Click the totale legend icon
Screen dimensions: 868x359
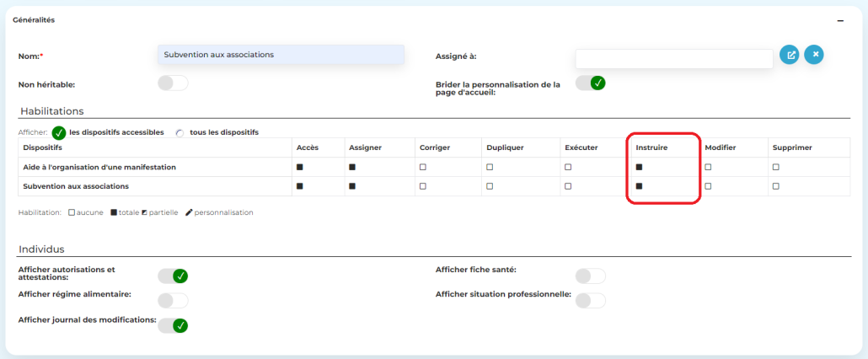[114, 212]
